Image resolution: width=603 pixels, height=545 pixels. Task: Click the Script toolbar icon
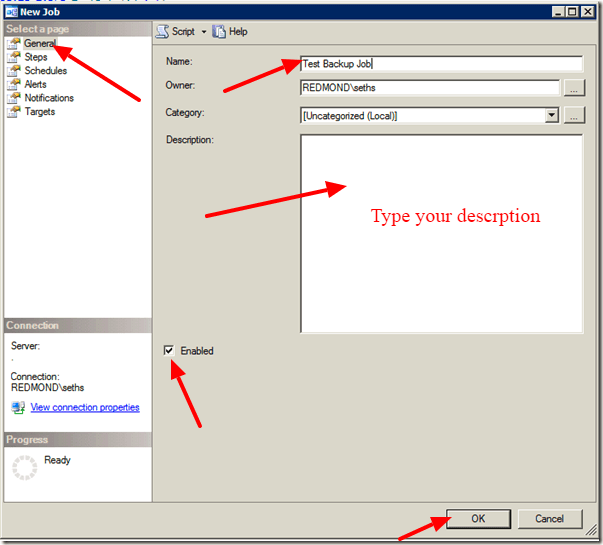(x=162, y=32)
